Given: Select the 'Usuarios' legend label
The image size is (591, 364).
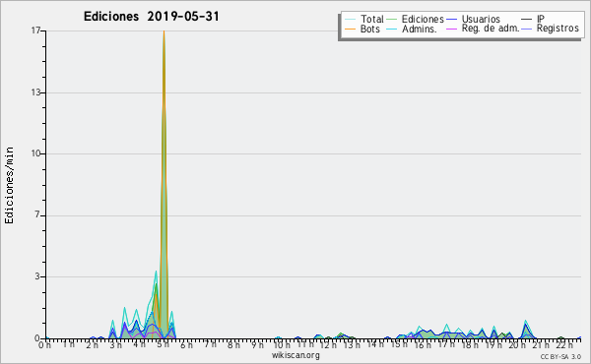Looking at the screenshot, I should tap(481, 19).
